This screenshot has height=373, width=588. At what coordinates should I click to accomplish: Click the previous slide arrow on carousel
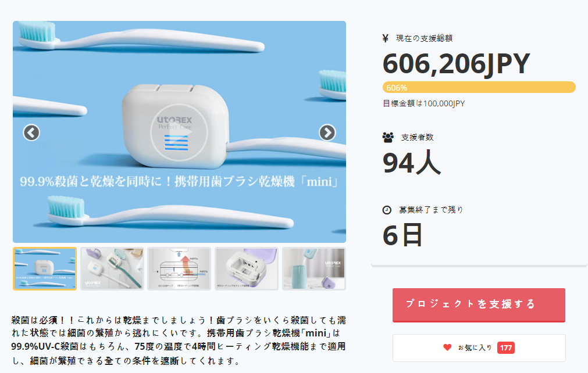(31, 132)
